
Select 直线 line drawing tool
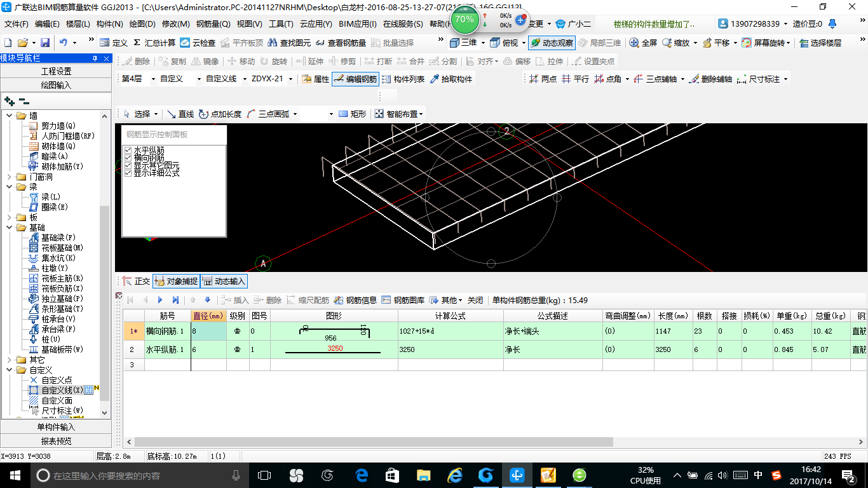click(x=180, y=114)
